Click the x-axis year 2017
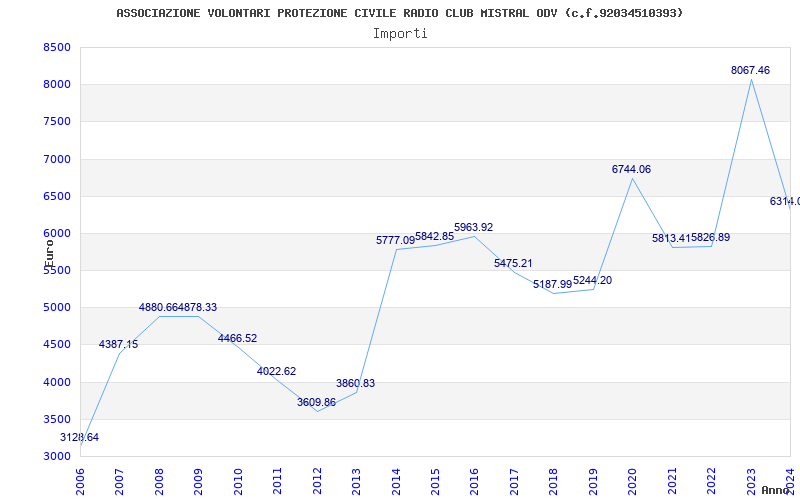Screen dimensions: 800x500 tap(514, 481)
